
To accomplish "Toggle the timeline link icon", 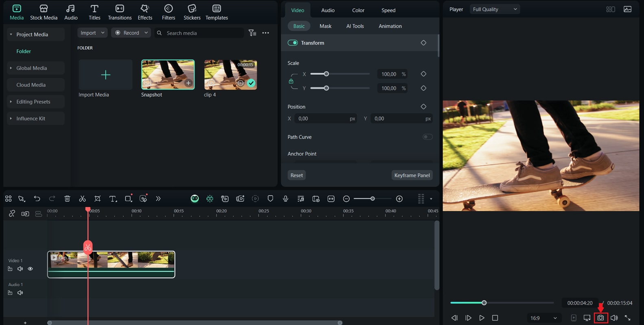I will point(12,214).
